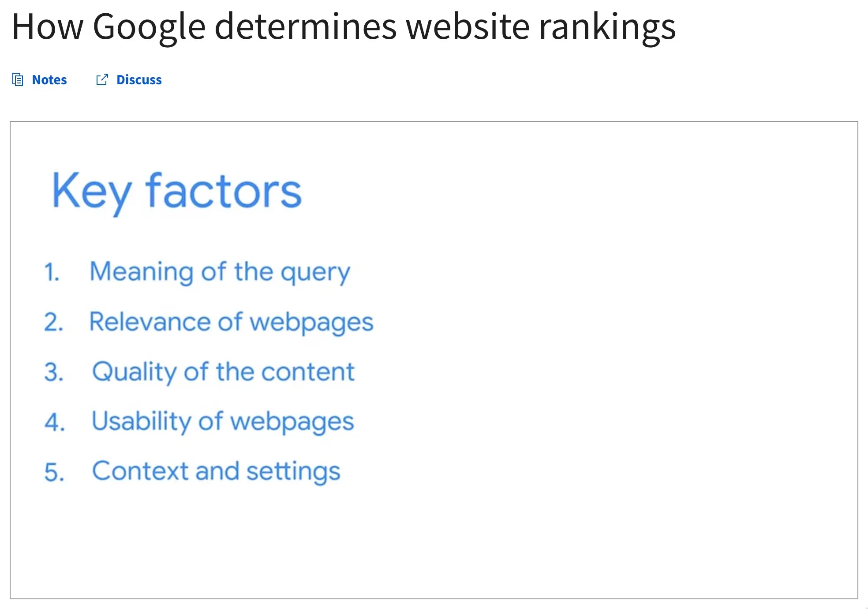Click 'Usability of webpages' text
This screenshot has height=609, width=868.
click(223, 421)
